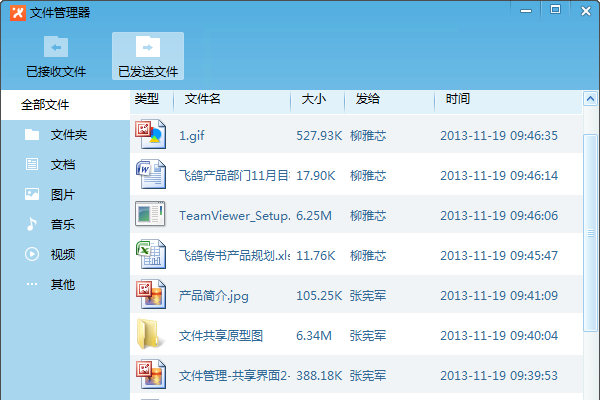The width and height of the screenshot is (600, 400).
Task: Click the size value 105.25K
Action: click(319, 296)
